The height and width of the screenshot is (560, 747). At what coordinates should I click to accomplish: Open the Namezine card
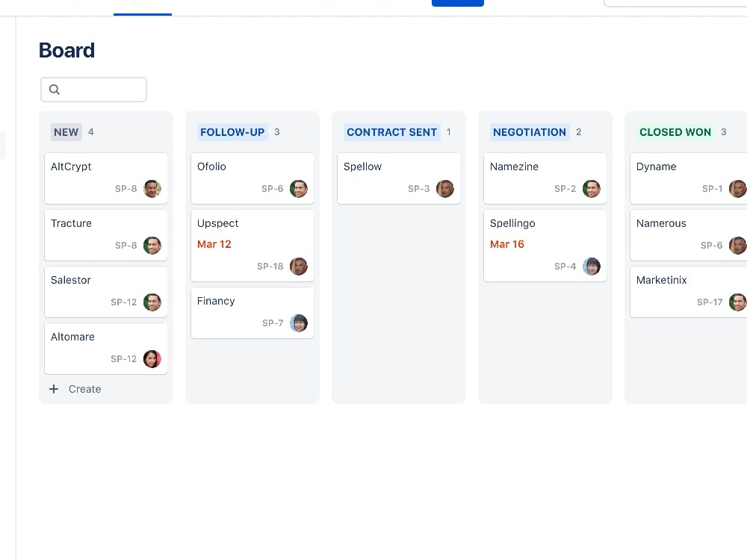[x=545, y=178]
